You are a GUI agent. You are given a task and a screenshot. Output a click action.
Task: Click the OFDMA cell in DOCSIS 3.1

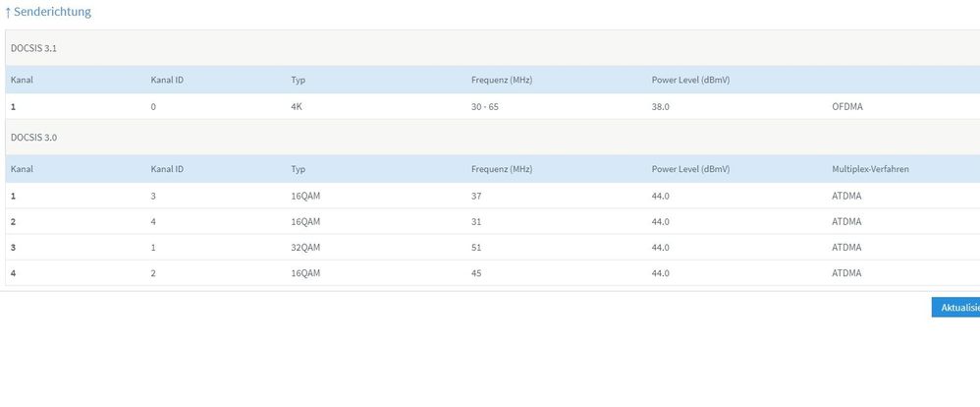(846, 106)
